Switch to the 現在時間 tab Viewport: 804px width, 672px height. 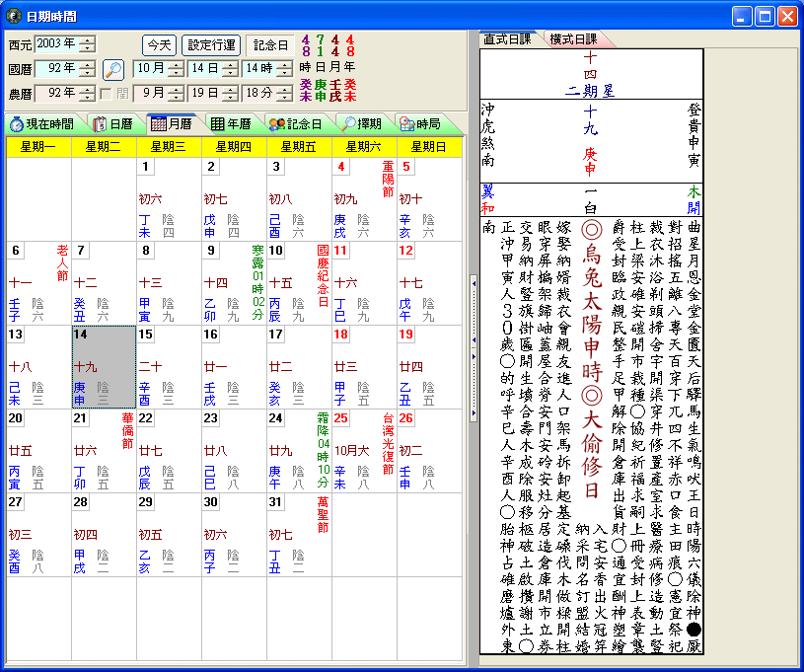42,124
